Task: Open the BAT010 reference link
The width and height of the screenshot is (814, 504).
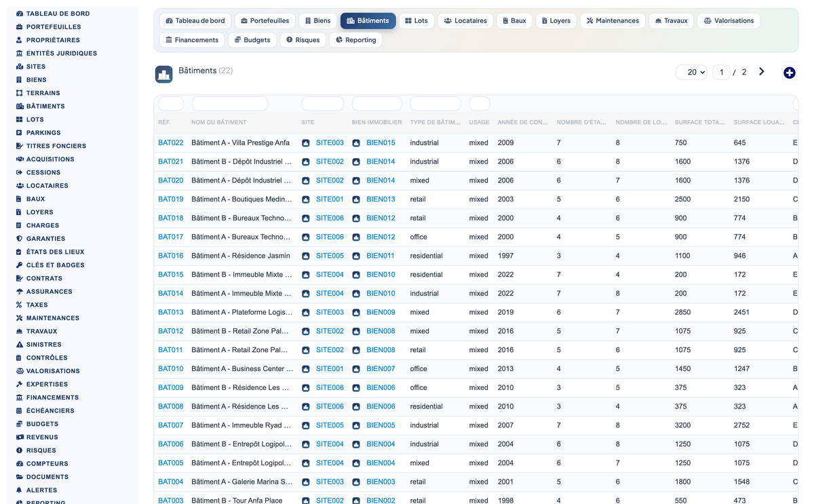Action: 171,369
